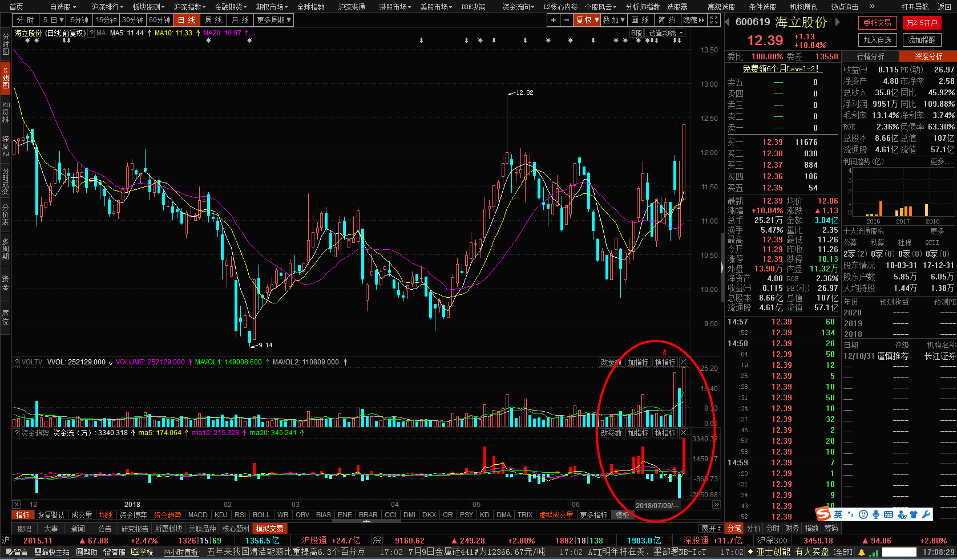The image size is (957, 560).
Task: Open 分价 tab in trade panel
Action: (753, 529)
